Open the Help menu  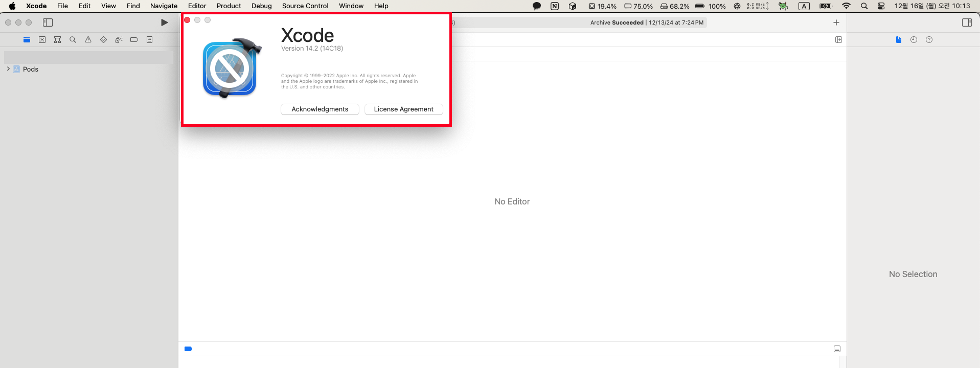click(381, 6)
